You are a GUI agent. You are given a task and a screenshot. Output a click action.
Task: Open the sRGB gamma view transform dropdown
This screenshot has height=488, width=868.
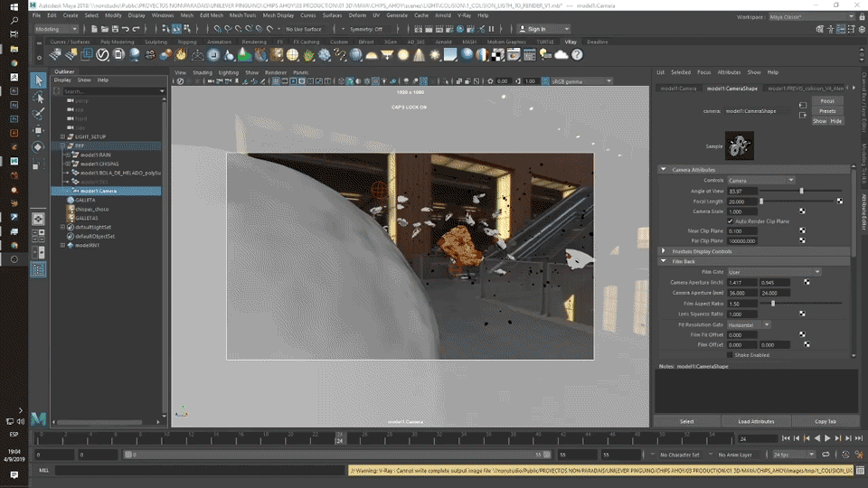581,81
